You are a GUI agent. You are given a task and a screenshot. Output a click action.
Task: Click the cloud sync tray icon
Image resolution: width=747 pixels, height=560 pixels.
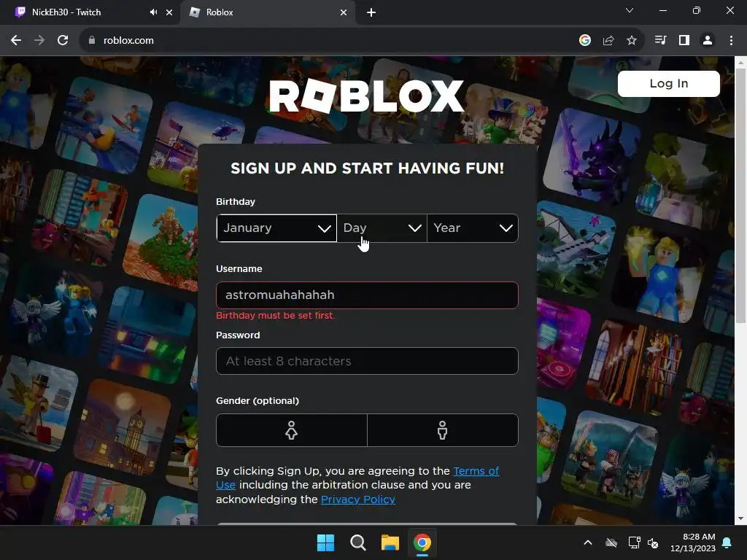(x=611, y=542)
